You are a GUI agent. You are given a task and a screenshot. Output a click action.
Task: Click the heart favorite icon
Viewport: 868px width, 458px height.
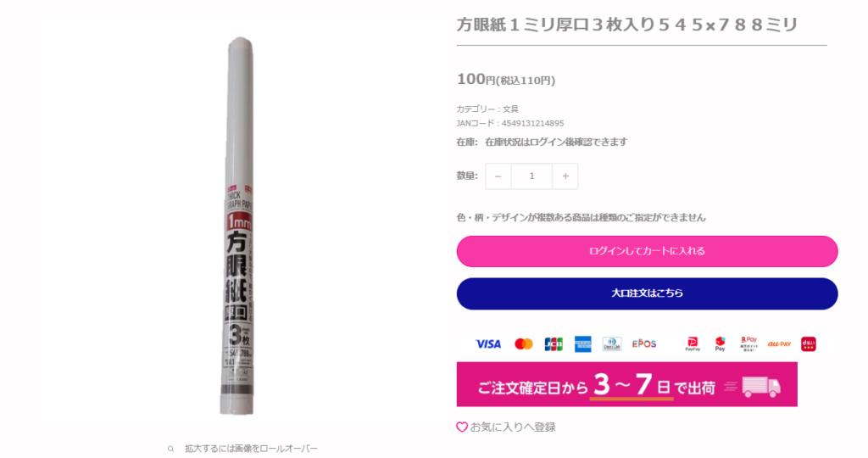click(x=462, y=427)
